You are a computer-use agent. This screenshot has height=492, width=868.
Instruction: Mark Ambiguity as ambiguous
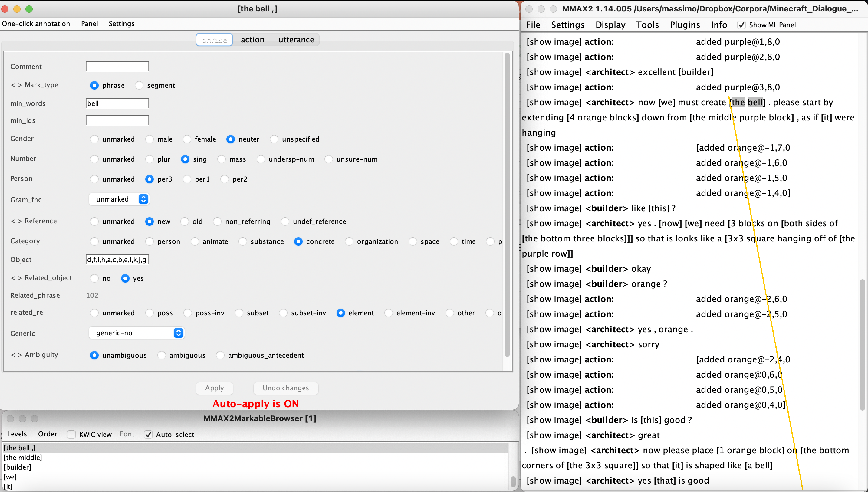coord(162,355)
